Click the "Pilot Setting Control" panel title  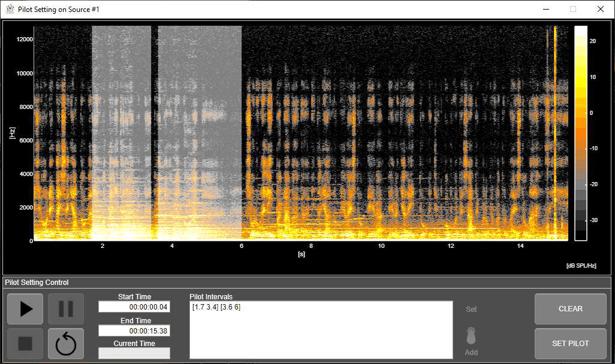point(37,283)
